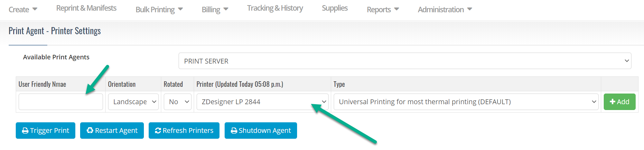Open Reprint & Manifests menu item

[x=86, y=8]
